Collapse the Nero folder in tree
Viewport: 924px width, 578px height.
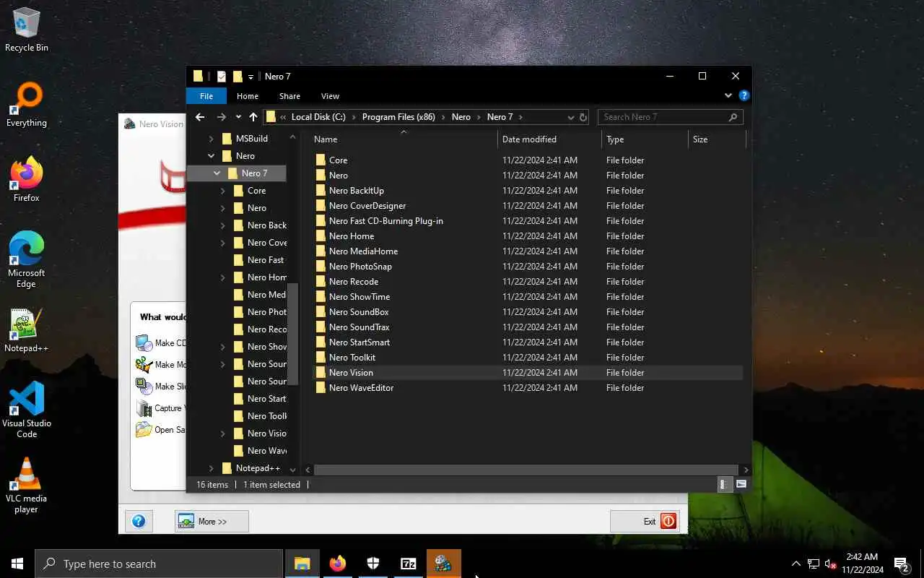coord(211,156)
